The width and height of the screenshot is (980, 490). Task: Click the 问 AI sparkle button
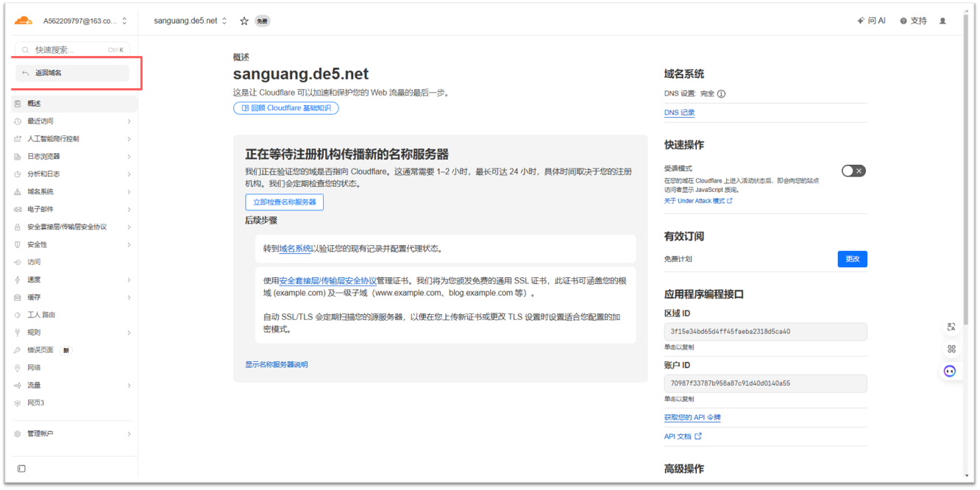pyautogui.click(x=871, y=21)
